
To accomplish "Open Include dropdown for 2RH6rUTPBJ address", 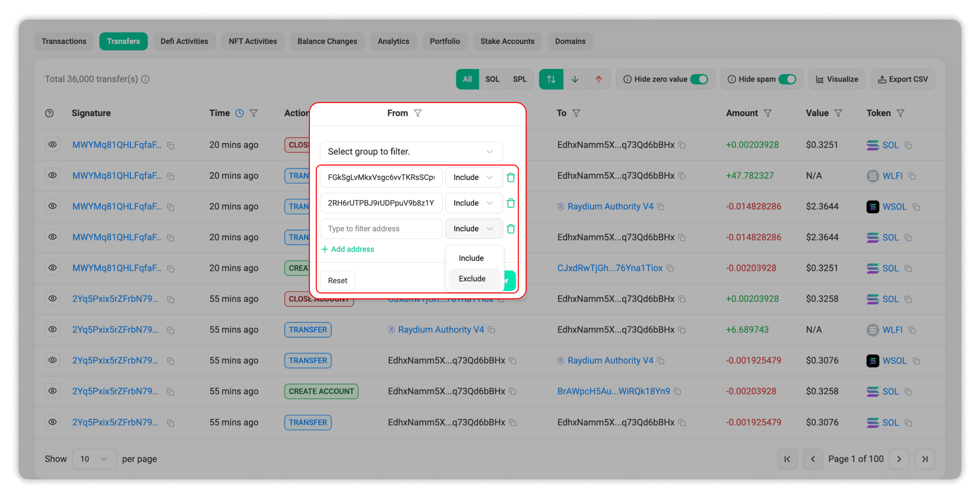I will click(473, 203).
